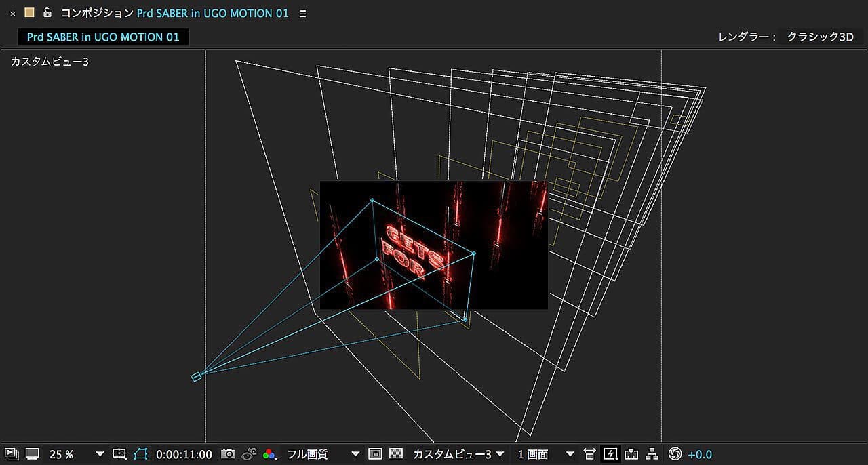Open the Composition Flowchart icon

(652, 453)
